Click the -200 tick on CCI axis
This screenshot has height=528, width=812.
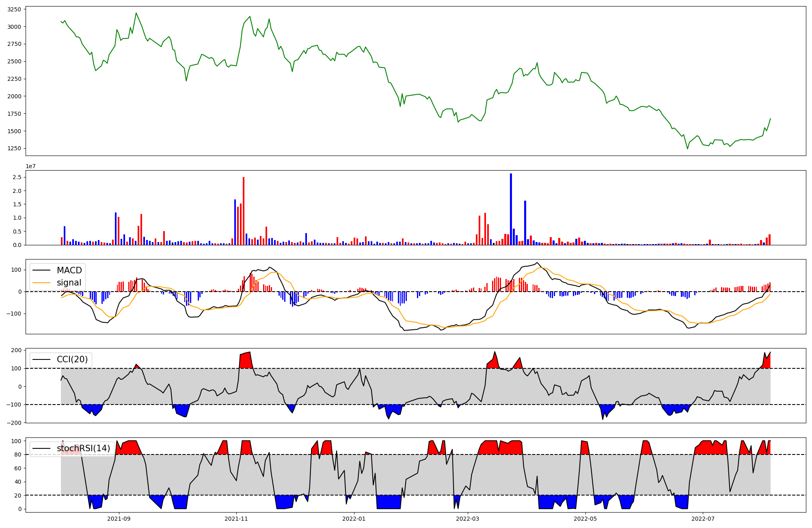pyautogui.click(x=14, y=423)
